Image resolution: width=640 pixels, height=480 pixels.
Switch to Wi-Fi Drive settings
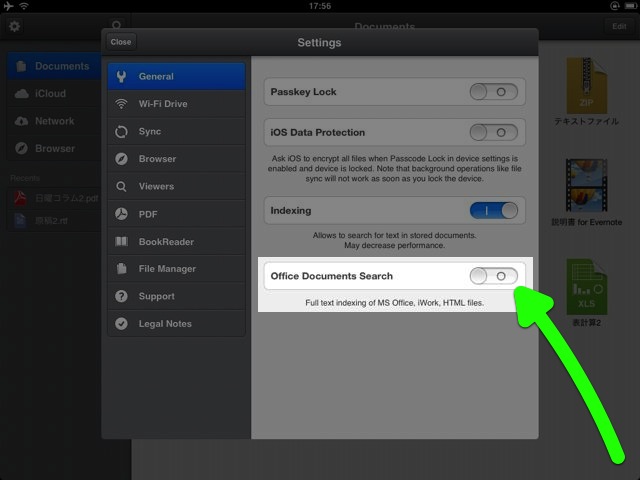176,104
